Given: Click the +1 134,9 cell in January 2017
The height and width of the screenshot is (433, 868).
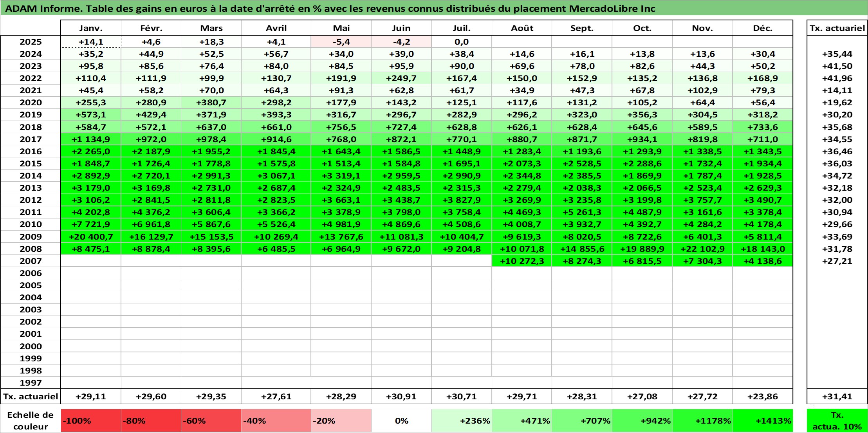Looking at the screenshot, I should click(x=91, y=139).
